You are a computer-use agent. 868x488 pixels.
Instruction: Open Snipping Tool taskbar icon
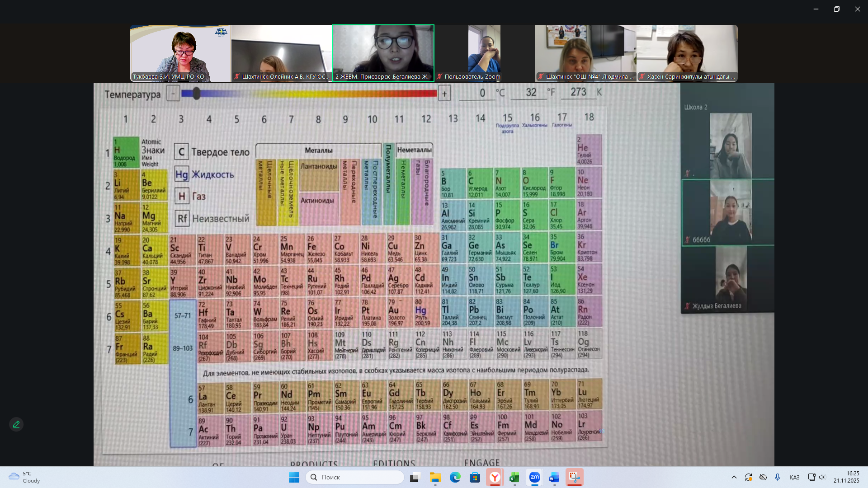tap(574, 477)
